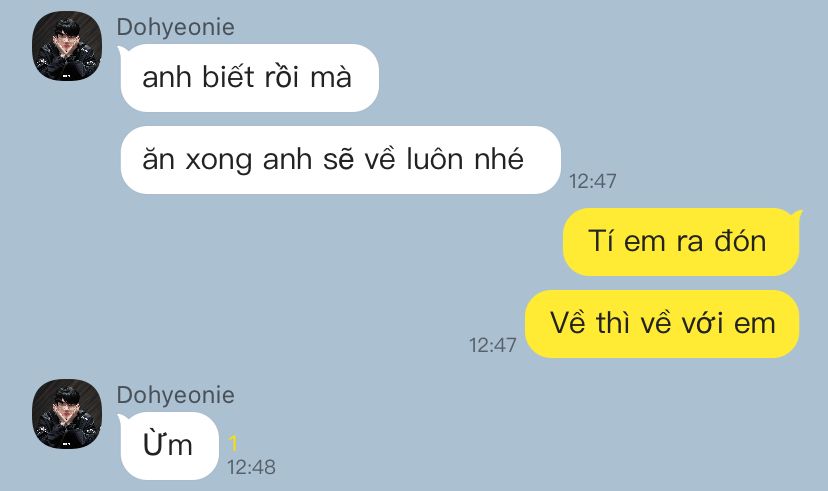Image resolution: width=828 pixels, height=491 pixels.
Task: Click the 12:47 timestamp beside 'Về thì về với em'
Action: tap(493, 345)
